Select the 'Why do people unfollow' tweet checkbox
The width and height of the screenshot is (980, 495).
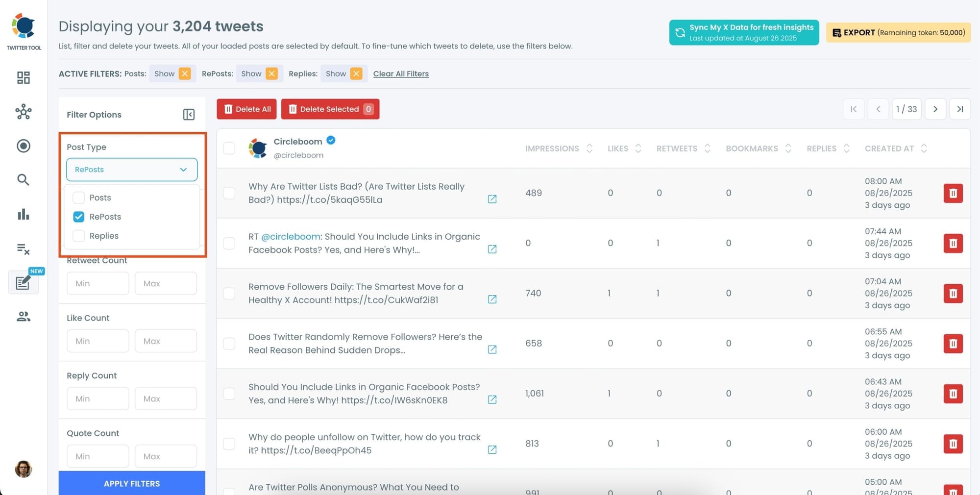pyautogui.click(x=229, y=444)
